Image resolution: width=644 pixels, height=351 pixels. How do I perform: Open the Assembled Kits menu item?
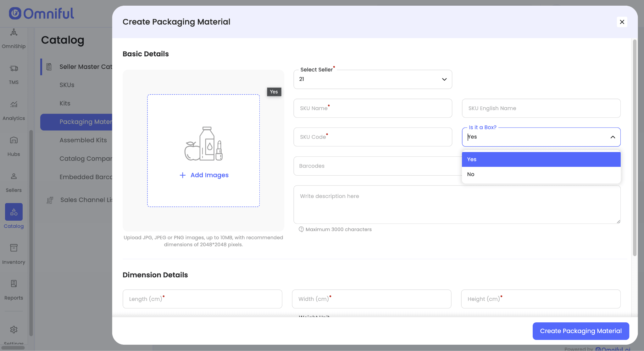(83, 140)
